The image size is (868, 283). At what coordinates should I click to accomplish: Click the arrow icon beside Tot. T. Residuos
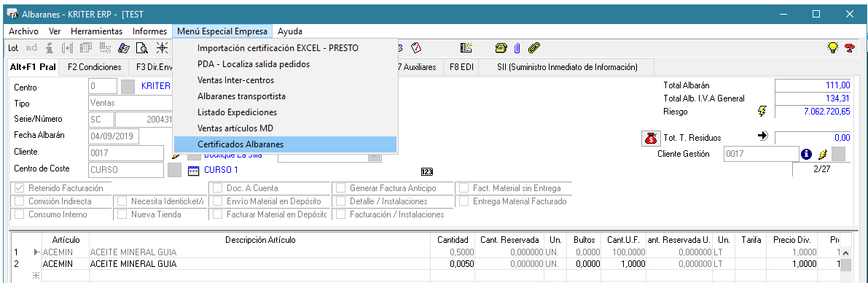click(x=763, y=136)
